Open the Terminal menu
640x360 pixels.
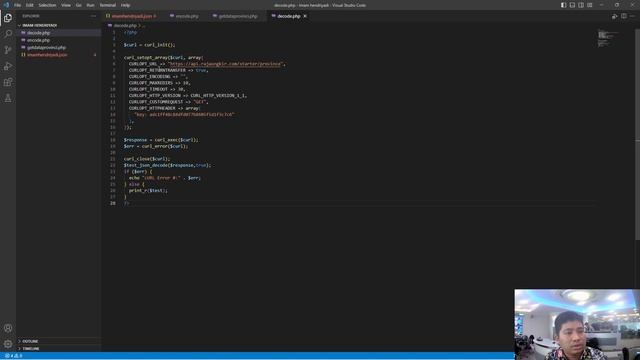[108, 5]
